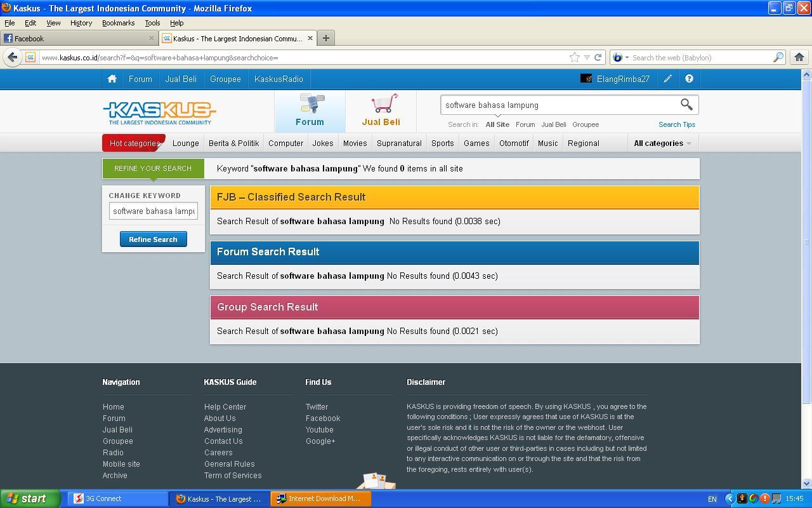Open the Bookmarks menu
Screen dimensions: 812x508
[118, 23]
